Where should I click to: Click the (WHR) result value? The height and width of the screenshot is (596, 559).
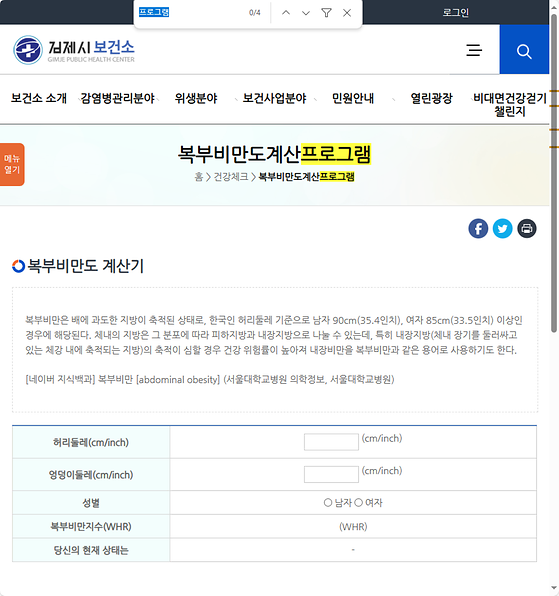(353, 526)
